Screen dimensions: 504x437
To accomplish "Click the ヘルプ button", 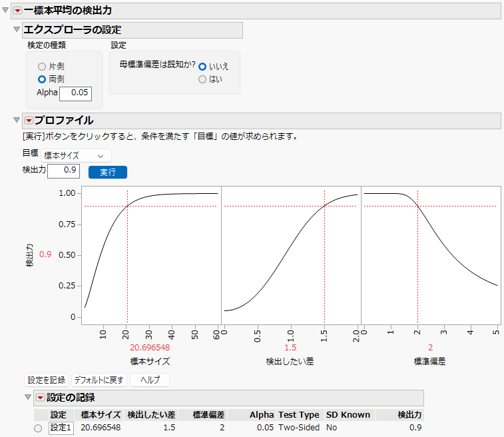I will click(150, 380).
